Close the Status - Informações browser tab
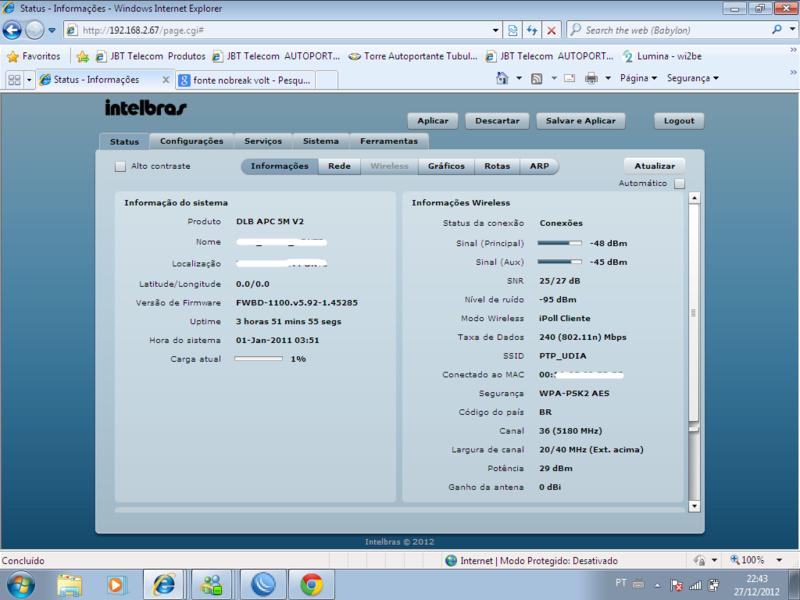The image size is (800, 600). point(165,80)
